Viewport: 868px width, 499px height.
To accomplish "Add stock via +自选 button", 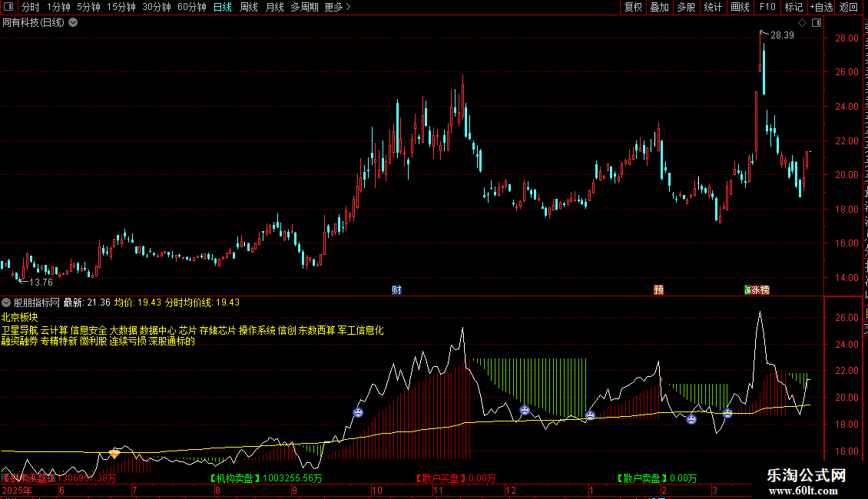I will click(x=821, y=7).
